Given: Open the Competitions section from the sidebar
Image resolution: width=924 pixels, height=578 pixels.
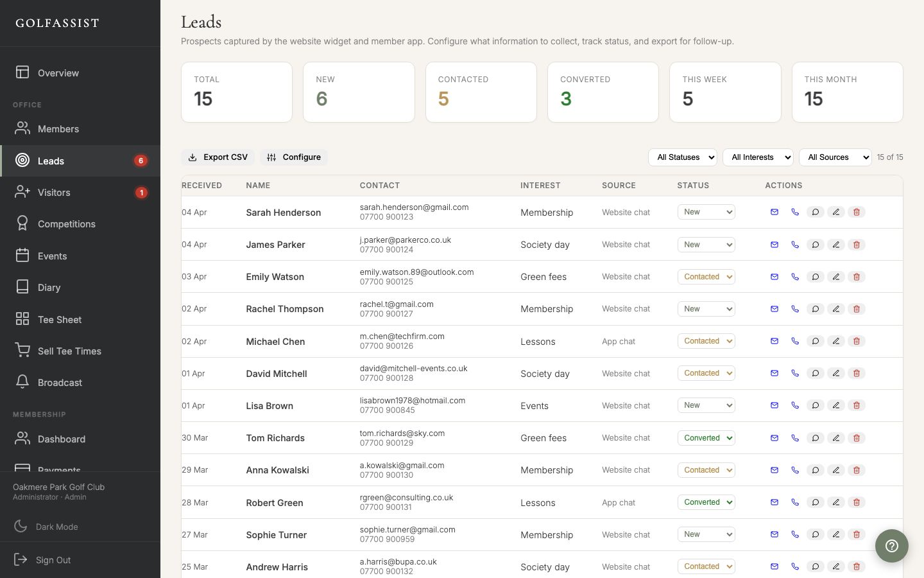Looking at the screenshot, I should (x=67, y=223).
